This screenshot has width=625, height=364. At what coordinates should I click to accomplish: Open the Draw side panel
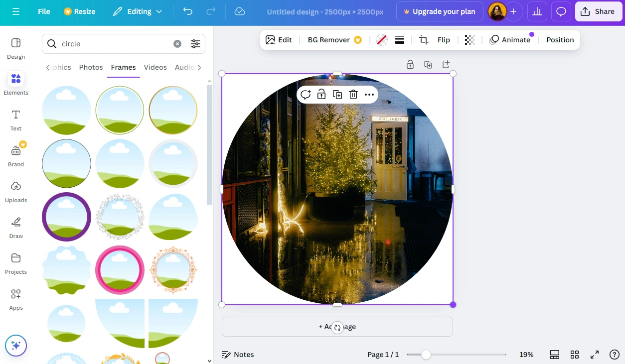16,228
